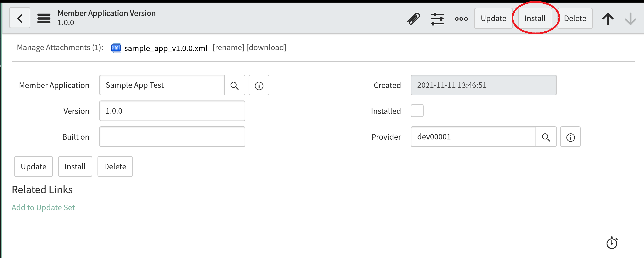
Task: Click the header Install button
Action: 535,18
